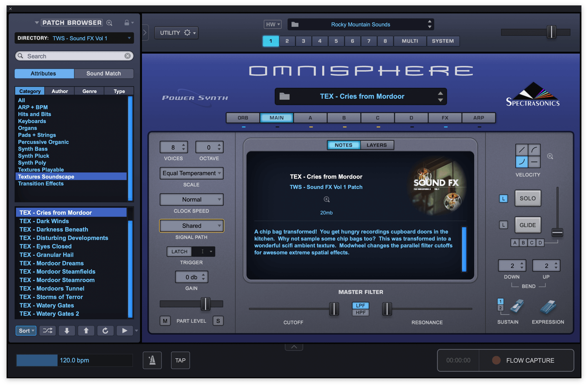Open the SYSTEM page

tap(443, 41)
